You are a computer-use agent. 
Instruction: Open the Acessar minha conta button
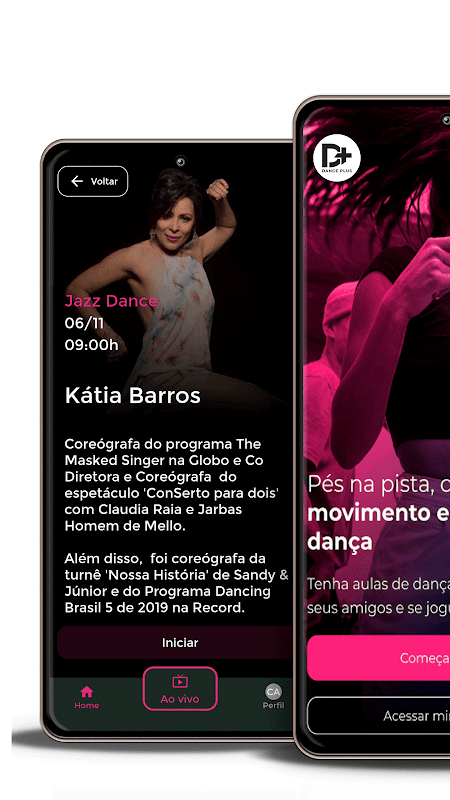(x=379, y=715)
